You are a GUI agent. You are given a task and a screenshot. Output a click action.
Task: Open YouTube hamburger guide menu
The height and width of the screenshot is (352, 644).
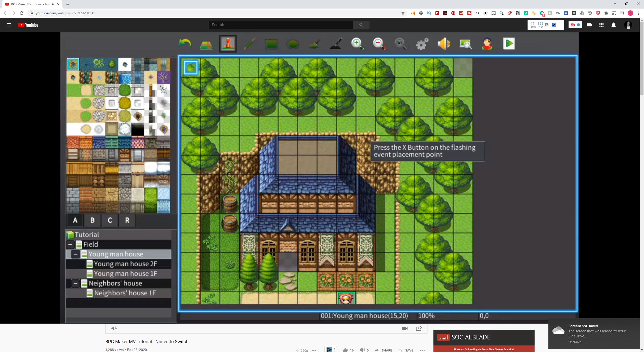click(x=9, y=25)
